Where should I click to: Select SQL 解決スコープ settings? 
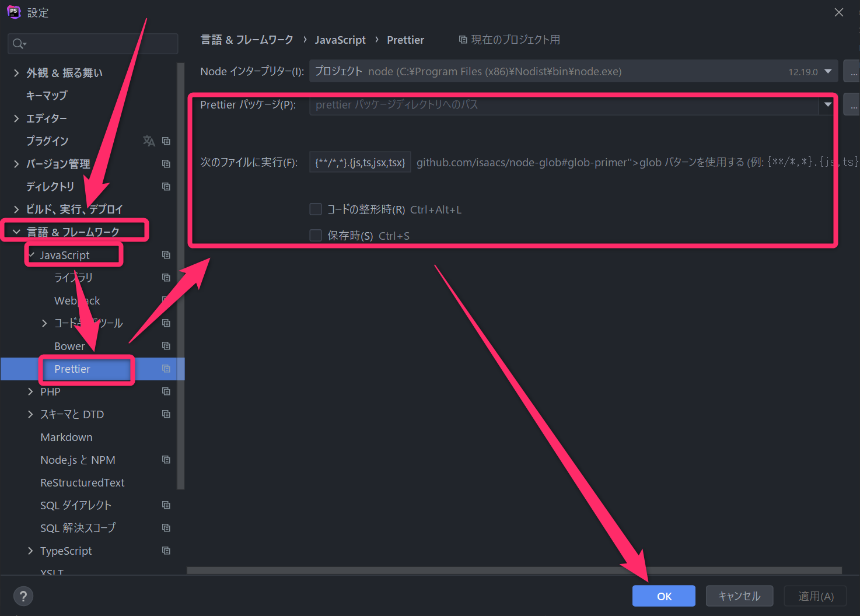tap(78, 528)
